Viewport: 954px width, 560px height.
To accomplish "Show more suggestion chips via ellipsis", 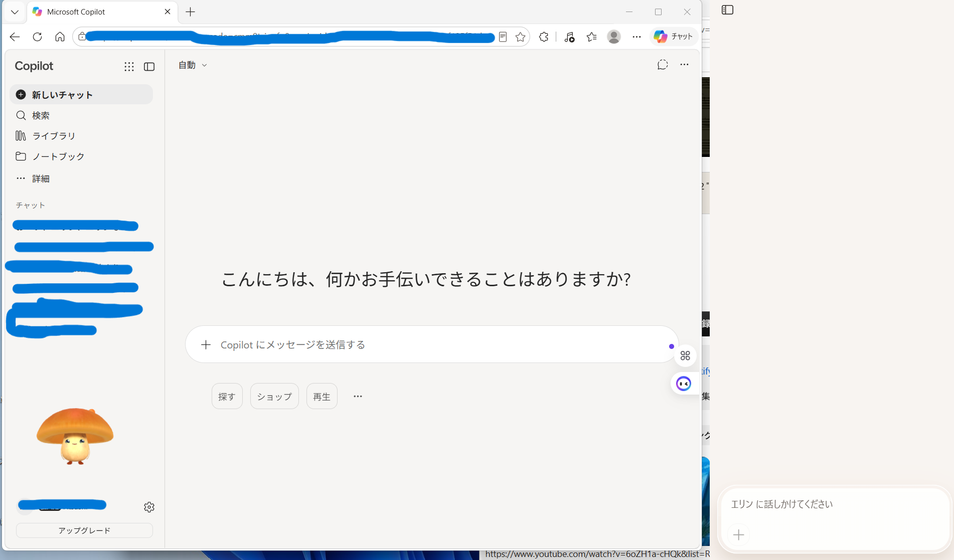I will click(x=358, y=397).
